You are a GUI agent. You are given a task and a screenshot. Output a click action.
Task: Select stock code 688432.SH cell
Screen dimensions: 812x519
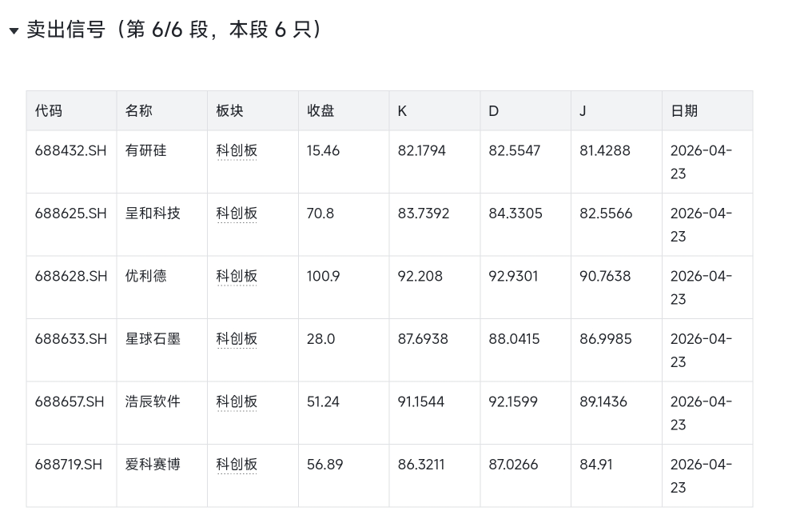coord(71,150)
